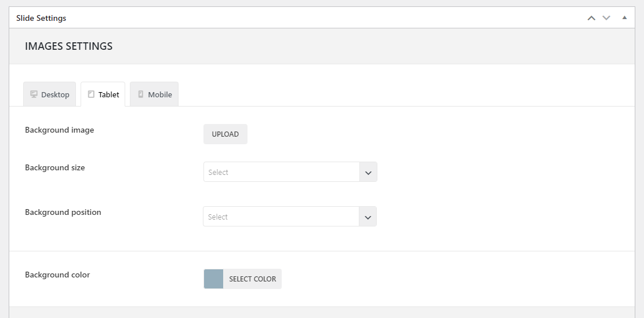Click the desktop monitor icon
This screenshot has height=318, width=644.
click(34, 94)
